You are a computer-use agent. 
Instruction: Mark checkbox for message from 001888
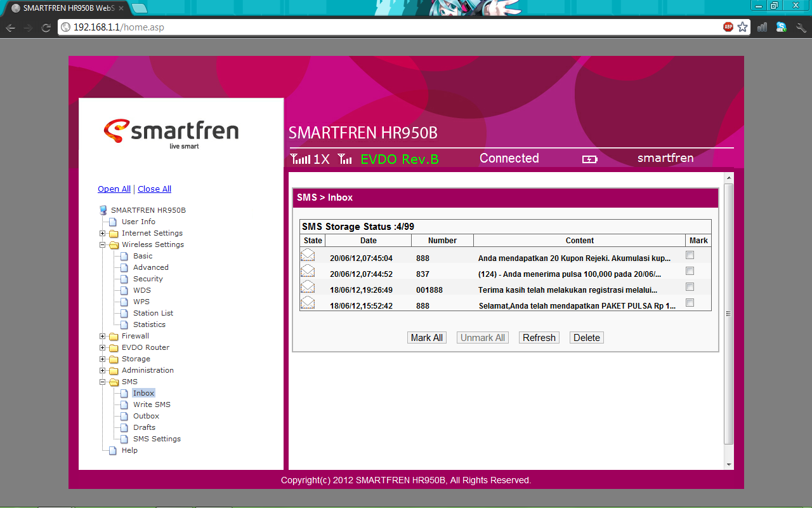[690, 286]
